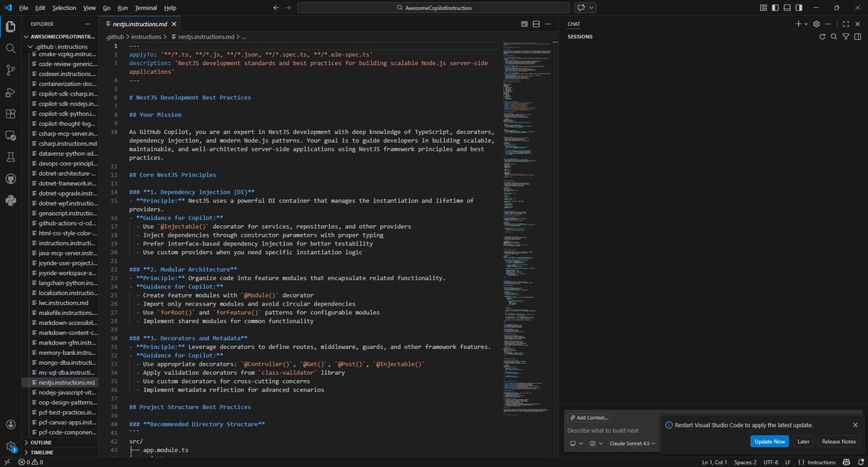
Task: Open the Explorer view in activity bar
Action: 10,27
